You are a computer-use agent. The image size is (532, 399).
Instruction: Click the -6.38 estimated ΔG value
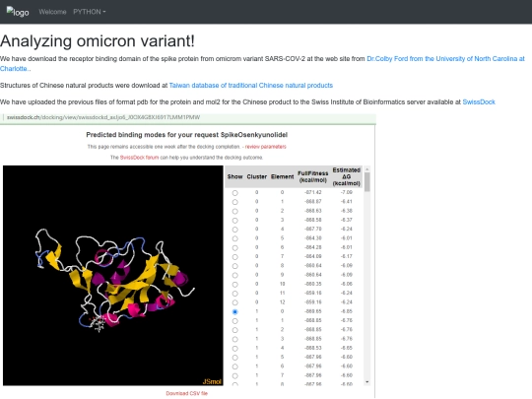pyautogui.click(x=347, y=211)
